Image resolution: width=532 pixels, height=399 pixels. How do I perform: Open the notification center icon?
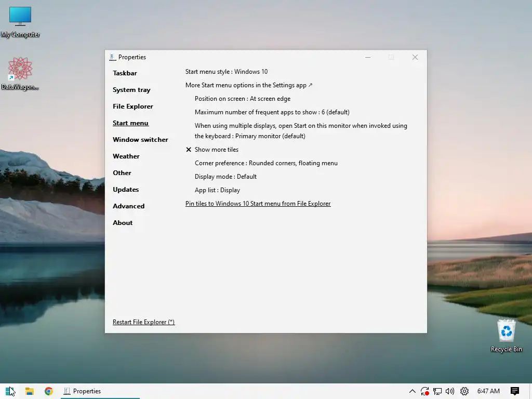point(515,391)
